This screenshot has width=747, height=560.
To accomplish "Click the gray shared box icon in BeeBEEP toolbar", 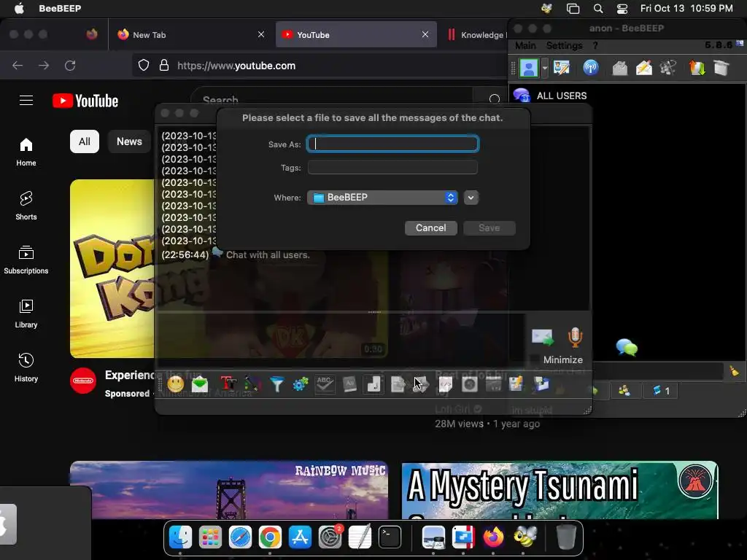I will pos(721,68).
